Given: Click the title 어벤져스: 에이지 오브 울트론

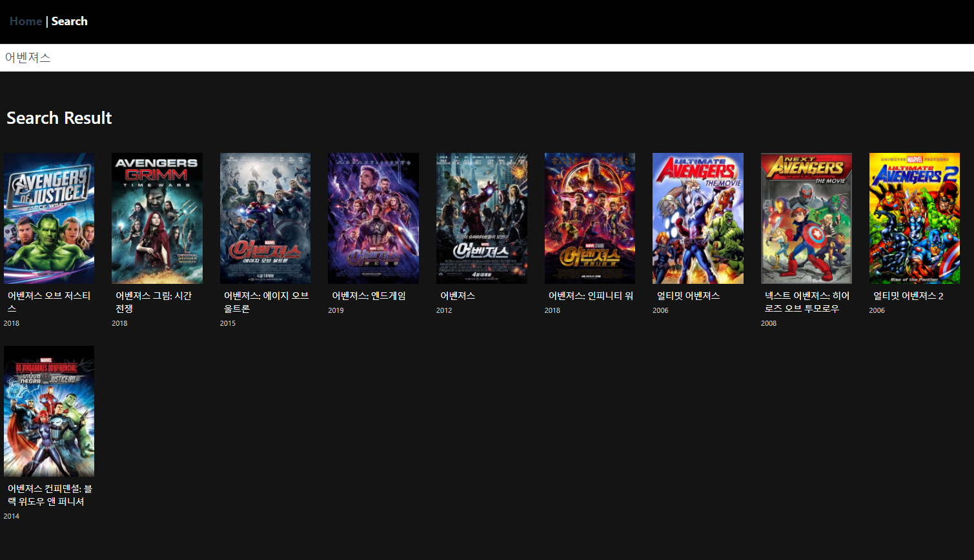Looking at the screenshot, I should click(266, 302).
